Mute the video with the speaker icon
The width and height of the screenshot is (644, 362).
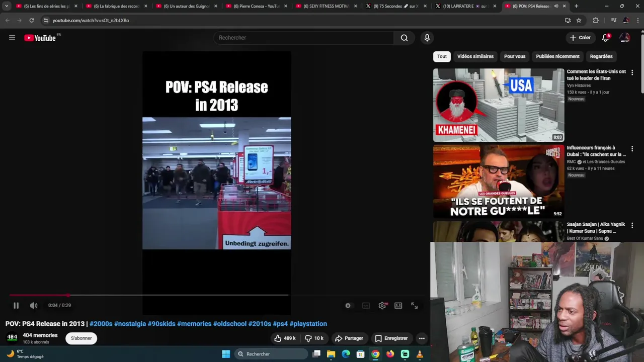click(x=34, y=305)
